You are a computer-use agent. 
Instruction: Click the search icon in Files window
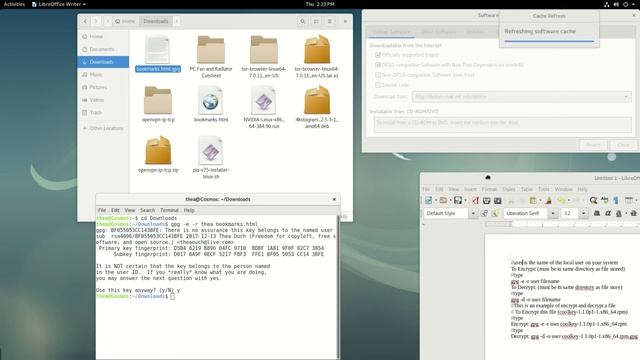click(303, 21)
